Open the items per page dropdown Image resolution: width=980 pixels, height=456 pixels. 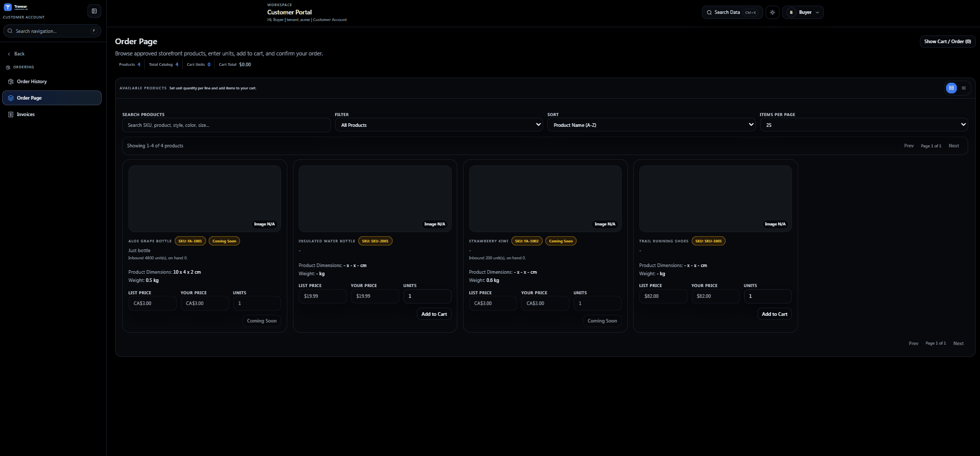864,125
